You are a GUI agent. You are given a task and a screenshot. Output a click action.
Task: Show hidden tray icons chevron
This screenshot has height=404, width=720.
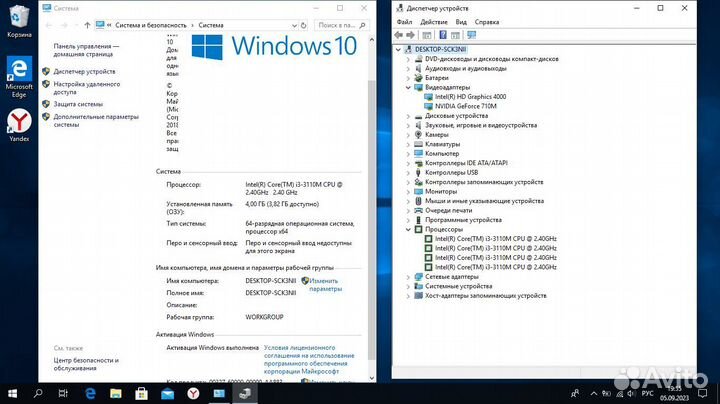pyautogui.click(x=593, y=393)
